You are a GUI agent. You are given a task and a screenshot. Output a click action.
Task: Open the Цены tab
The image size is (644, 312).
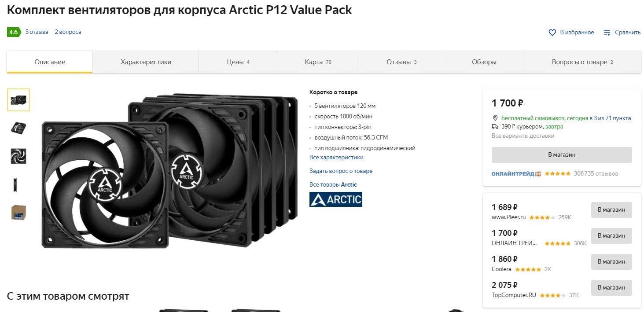coord(238,62)
